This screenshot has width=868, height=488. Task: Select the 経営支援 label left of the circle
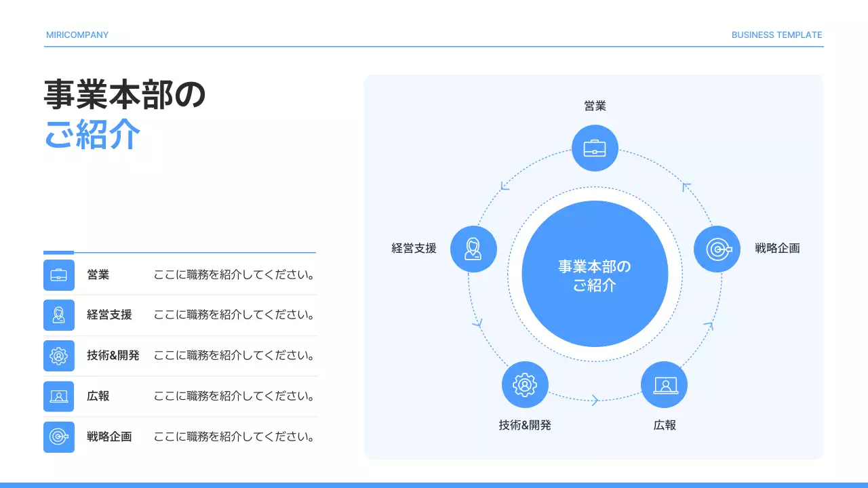tap(415, 249)
